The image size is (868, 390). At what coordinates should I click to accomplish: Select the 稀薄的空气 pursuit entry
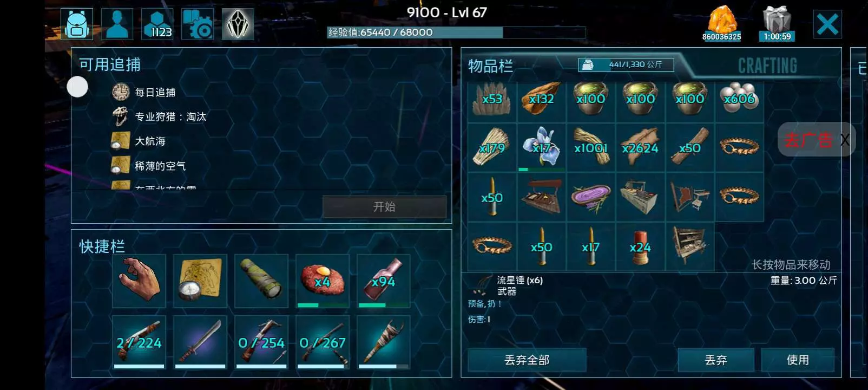(160, 166)
